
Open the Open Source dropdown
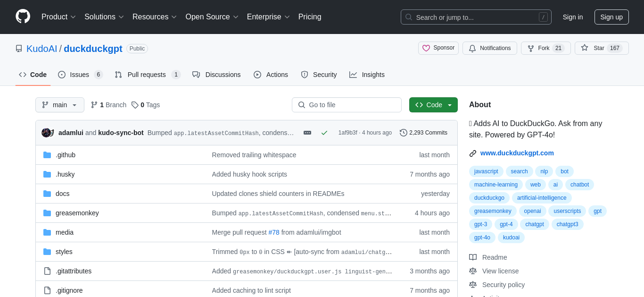pos(212,17)
